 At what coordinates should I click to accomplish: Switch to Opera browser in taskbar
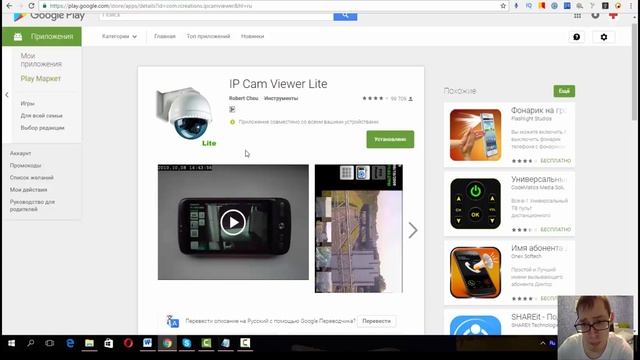(x=128, y=343)
